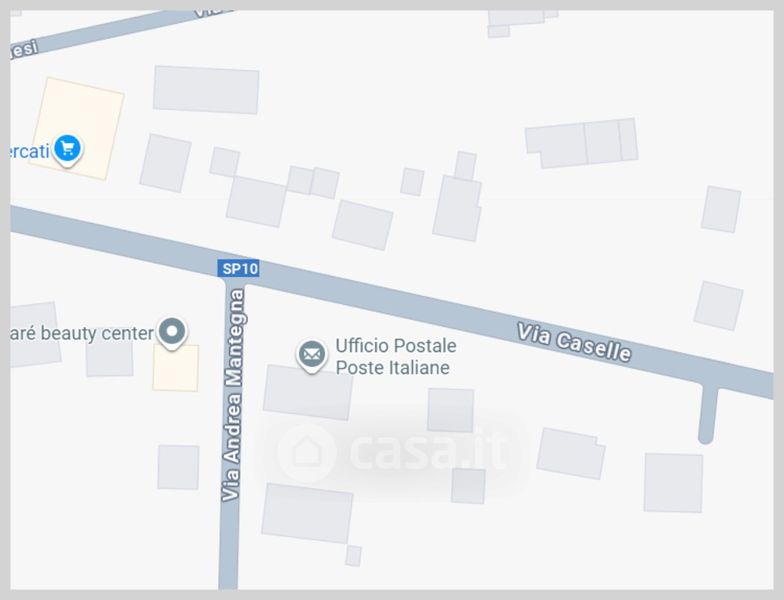Select the square building at bottom right corner
The image size is (784, 600).
click(673, 483)
